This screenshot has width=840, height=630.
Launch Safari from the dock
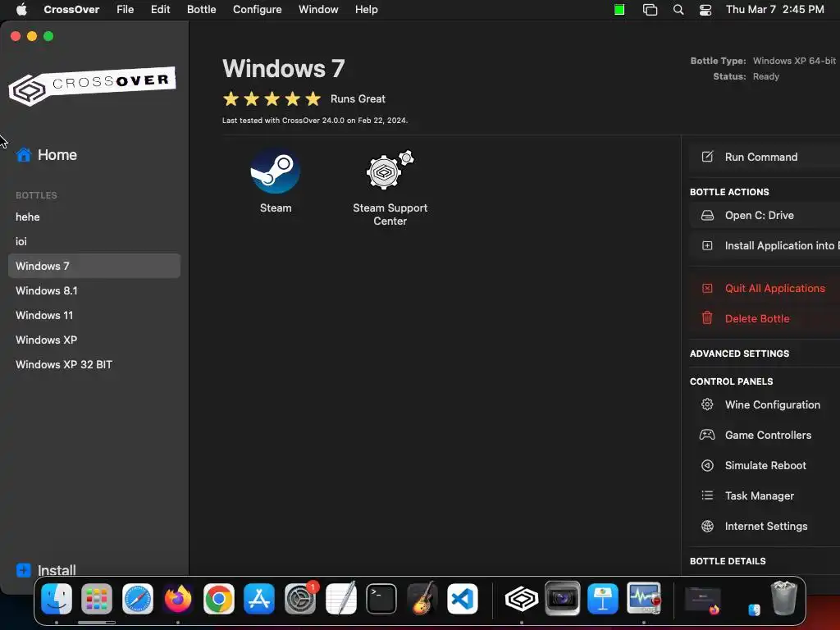[x=138, y=598]
